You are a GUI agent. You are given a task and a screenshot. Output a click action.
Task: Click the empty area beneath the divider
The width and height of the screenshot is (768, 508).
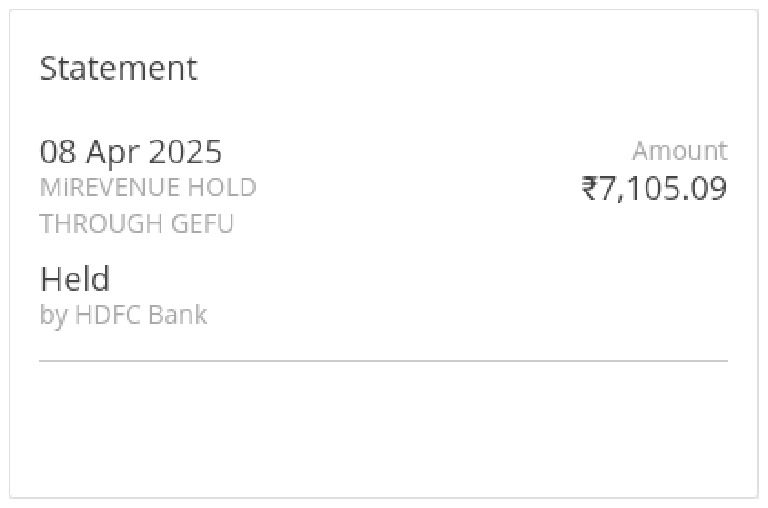[x=383, y=428]
